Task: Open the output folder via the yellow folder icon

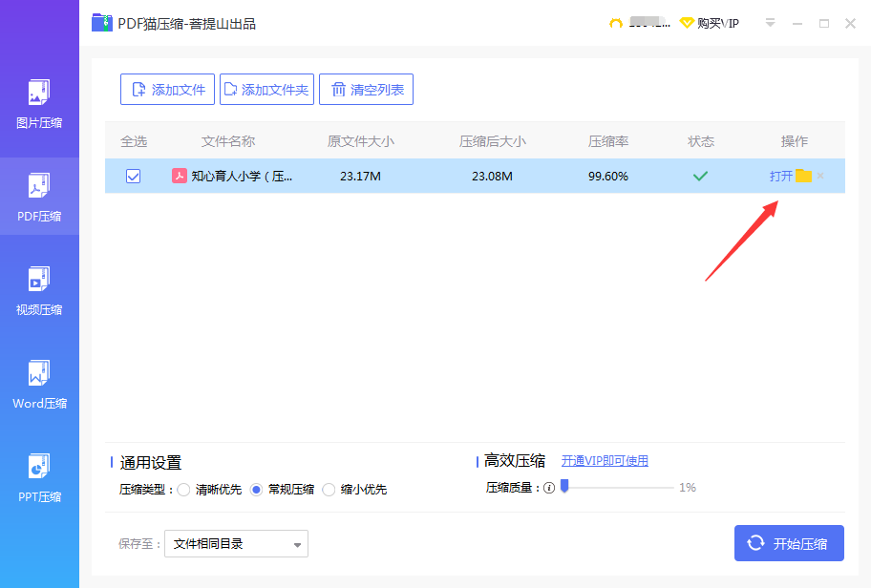Action: point(803,176)
